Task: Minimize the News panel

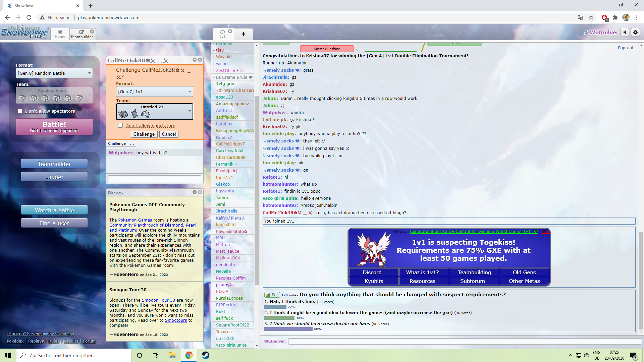Action: pyautogui.click(x=194, y=192)
